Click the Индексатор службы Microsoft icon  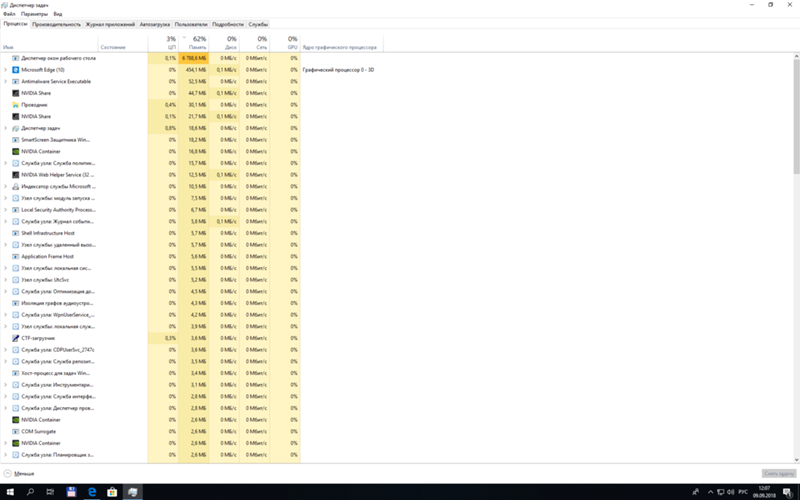15,187
